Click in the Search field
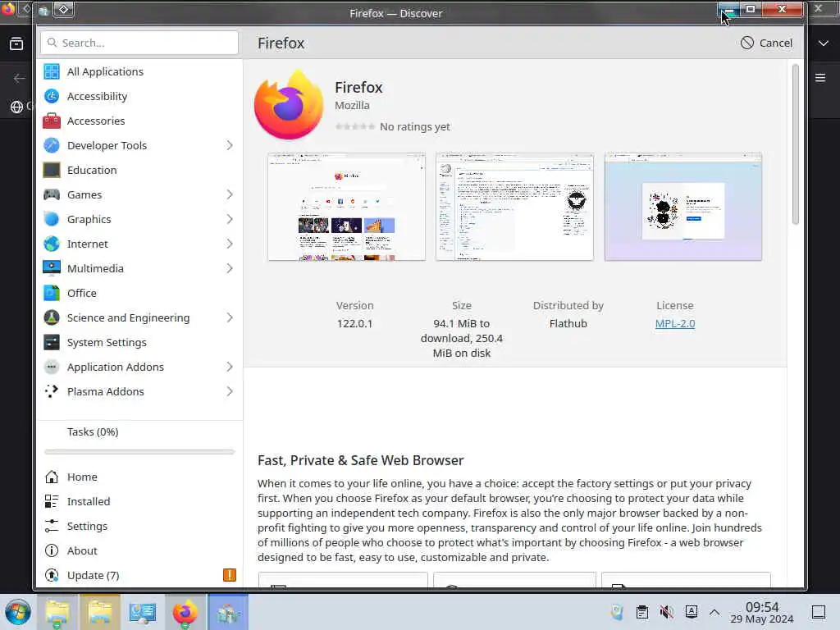840x630 pixels. pos(139,43)
